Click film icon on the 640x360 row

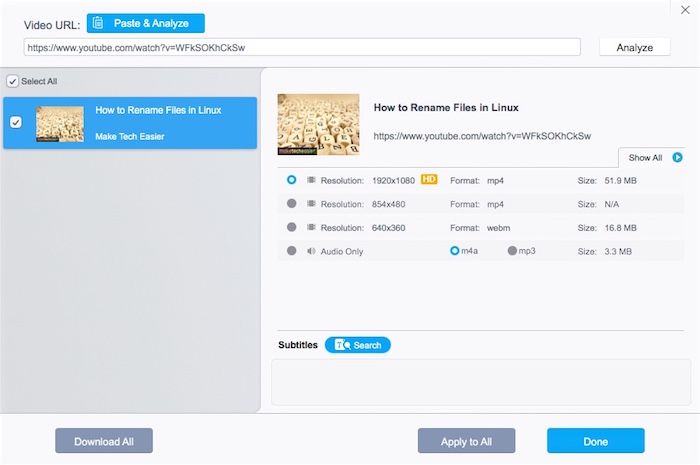tap(311, 227)
